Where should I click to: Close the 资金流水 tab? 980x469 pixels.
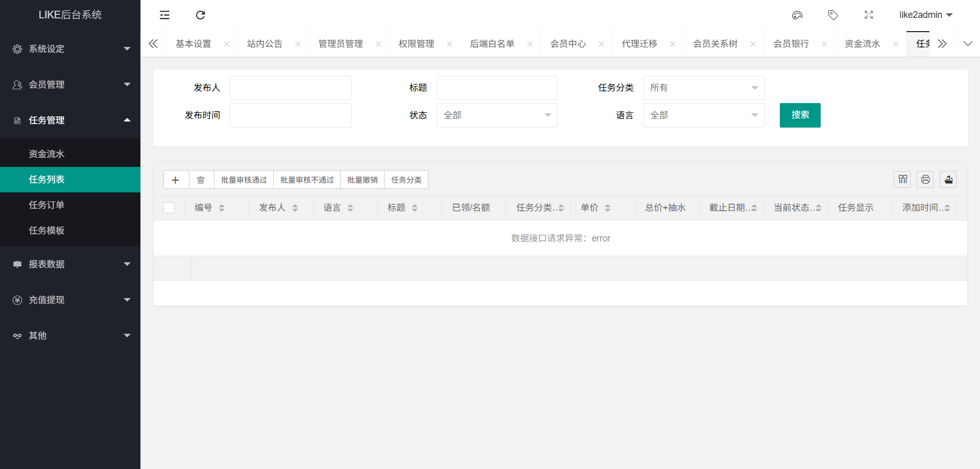coord(896,44)
